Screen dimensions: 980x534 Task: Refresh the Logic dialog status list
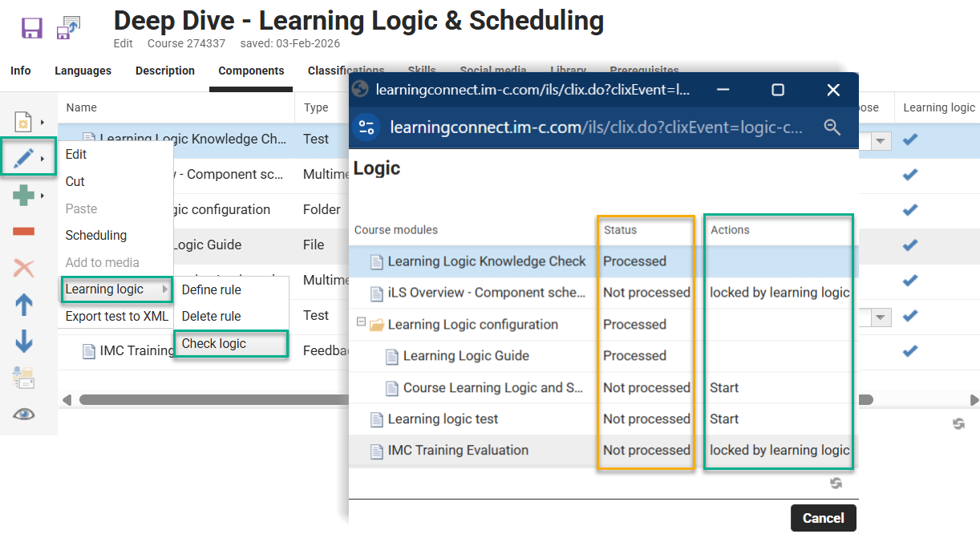tap(836, 483)
